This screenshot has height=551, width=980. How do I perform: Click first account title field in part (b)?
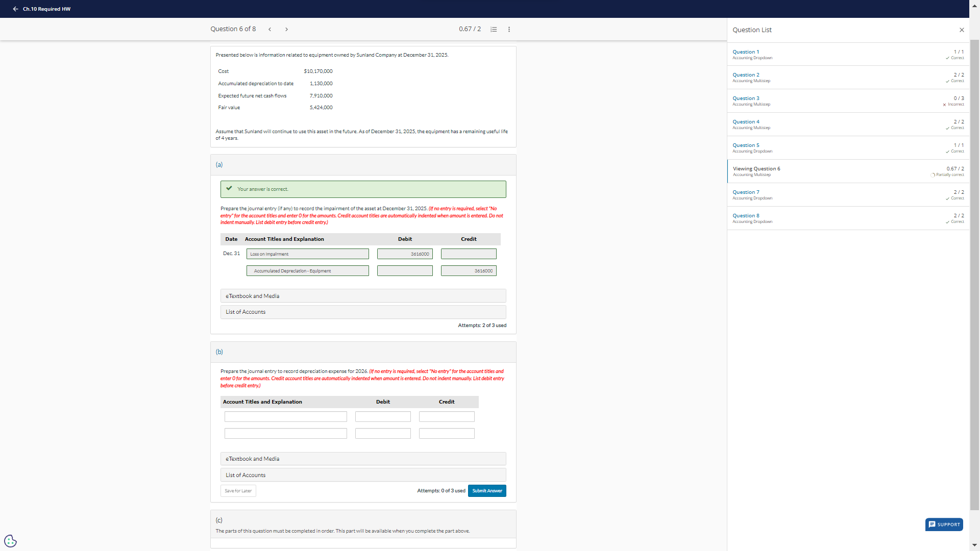point(285,417)
